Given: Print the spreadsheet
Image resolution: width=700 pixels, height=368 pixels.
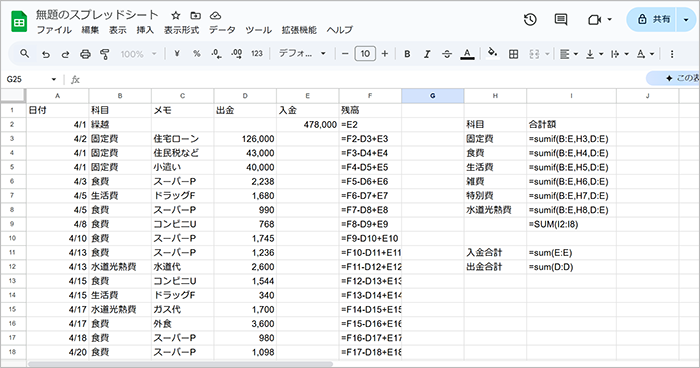Looking at the screenshot, I should 85,54.
